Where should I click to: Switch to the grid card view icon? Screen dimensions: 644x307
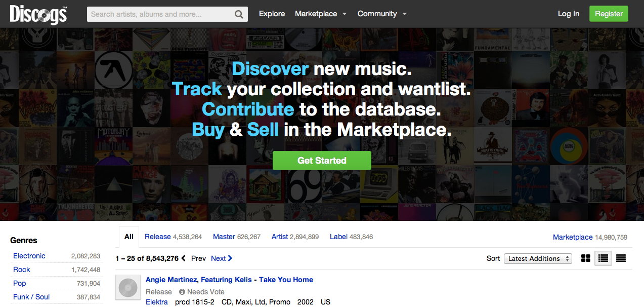(586, 258)
